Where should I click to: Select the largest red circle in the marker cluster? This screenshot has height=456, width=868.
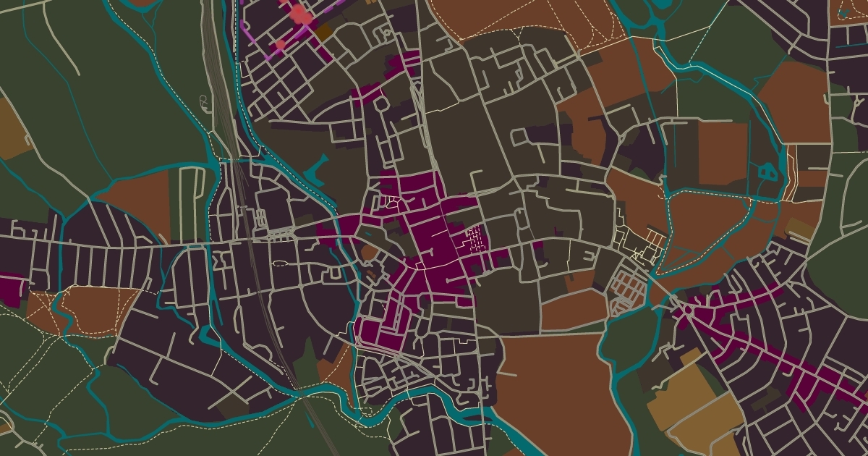tap(298, 11)
